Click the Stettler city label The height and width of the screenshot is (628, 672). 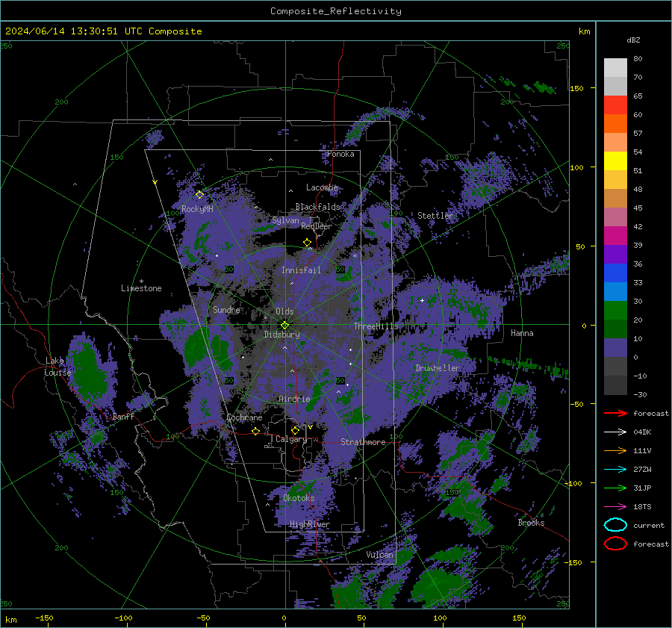(435, 216)
